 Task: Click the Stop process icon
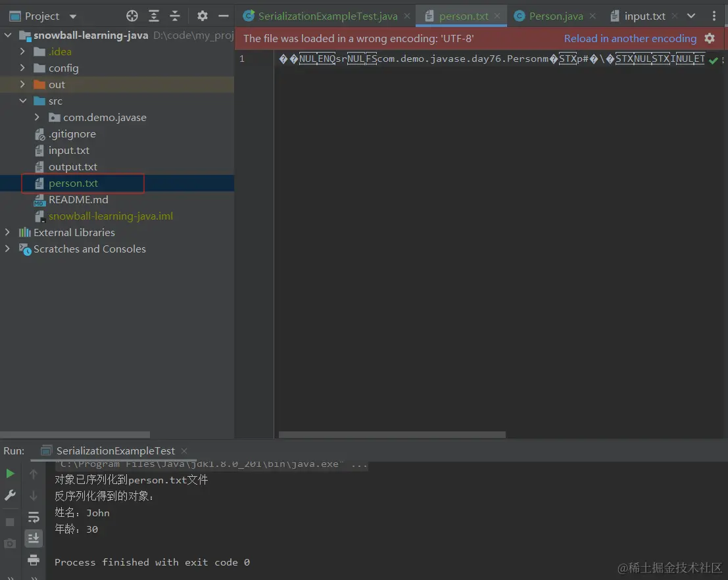[x=10, y=522]
